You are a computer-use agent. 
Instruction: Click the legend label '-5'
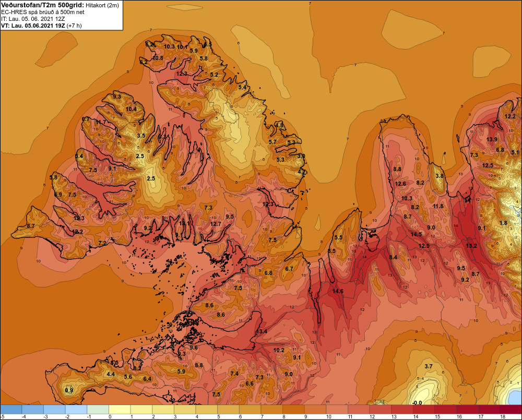(2, 417)
